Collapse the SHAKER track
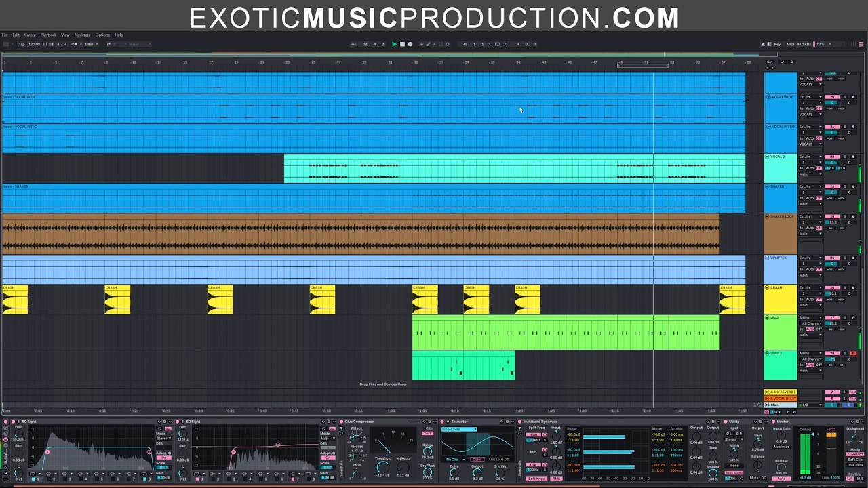The width and height of the screenshot is (868, 488). point(768,186)
